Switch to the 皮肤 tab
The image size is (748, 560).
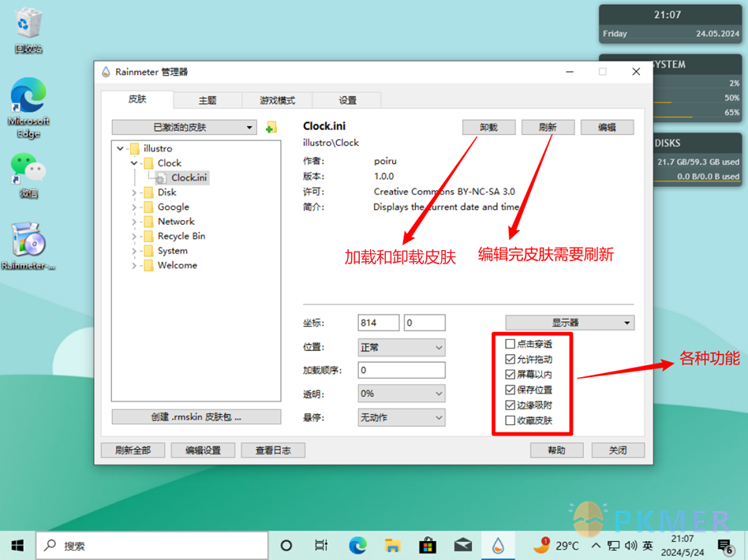pyautogui.click(x=137, y=99)
